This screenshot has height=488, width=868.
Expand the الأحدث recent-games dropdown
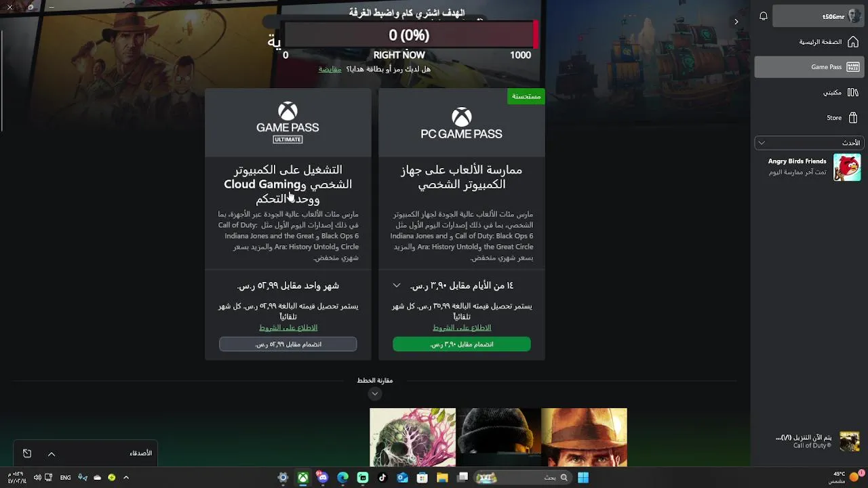point(809,142)
